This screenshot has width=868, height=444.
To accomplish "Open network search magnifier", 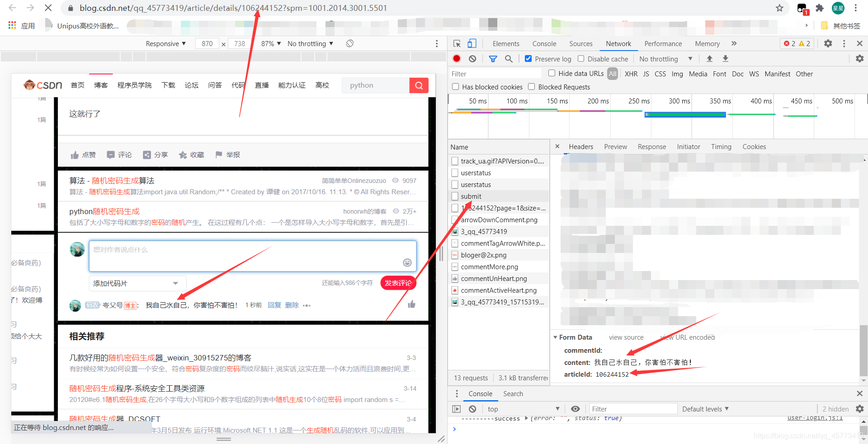I will 509,59.
